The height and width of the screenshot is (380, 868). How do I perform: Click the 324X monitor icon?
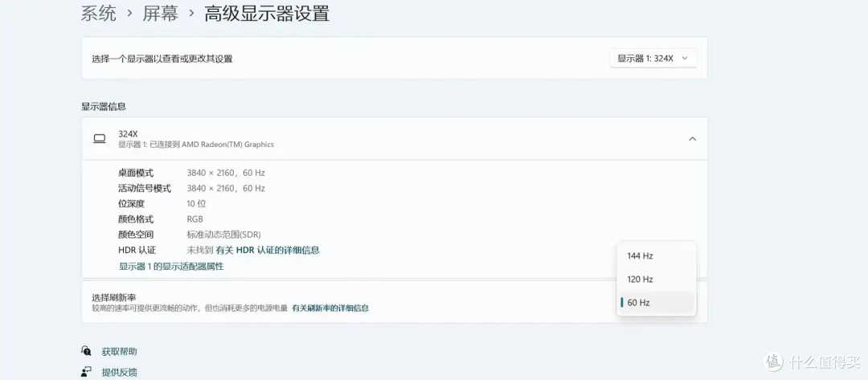[x=100, y=139]
